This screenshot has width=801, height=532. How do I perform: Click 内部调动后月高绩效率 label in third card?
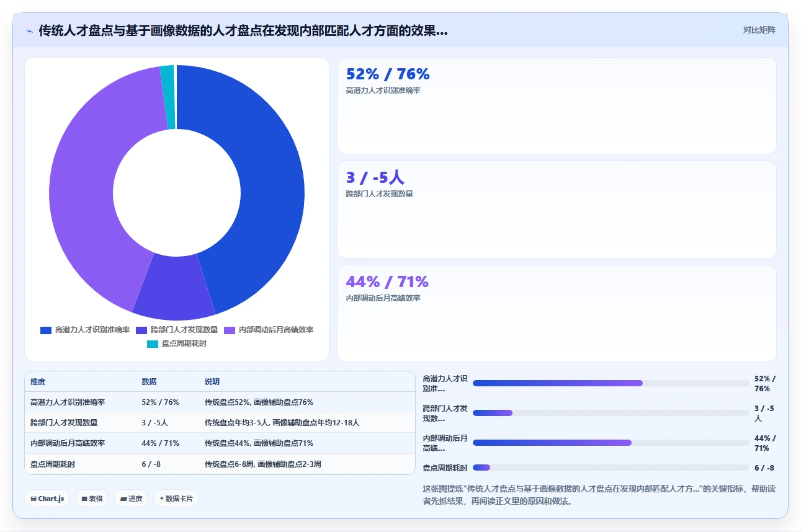tap(383, 298)
